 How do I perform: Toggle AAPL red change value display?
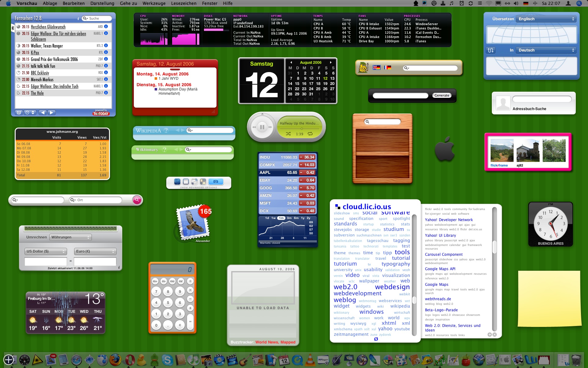(x=307, y=173)
